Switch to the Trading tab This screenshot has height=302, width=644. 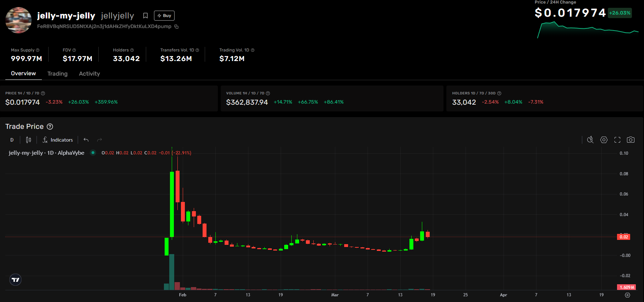57,73
